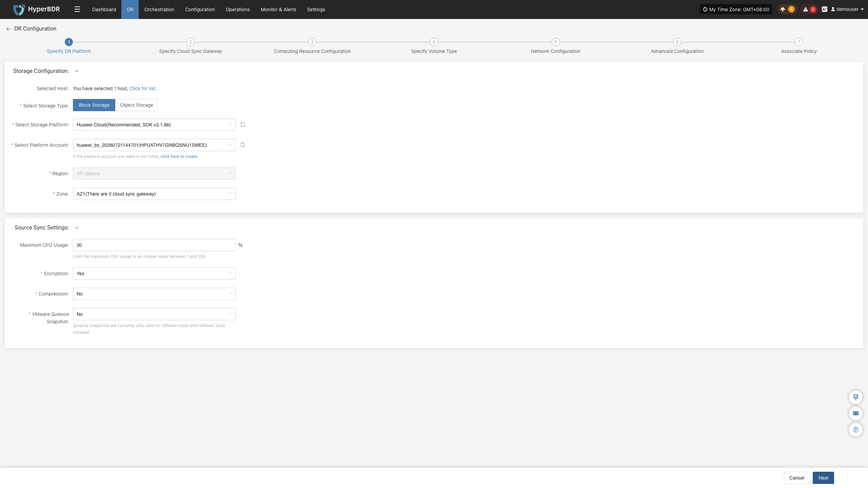Click the Maximum CPU Usage input field
Viewport: 868px width, 488px height.
tap(154, 245)
